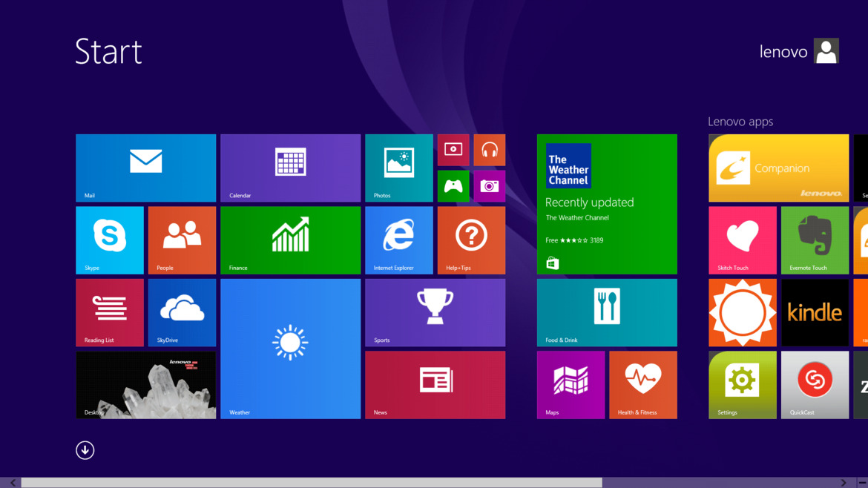Launch Internet Explorer tile
The width and height of the screenshot is (868, 488).
(398, 240)
